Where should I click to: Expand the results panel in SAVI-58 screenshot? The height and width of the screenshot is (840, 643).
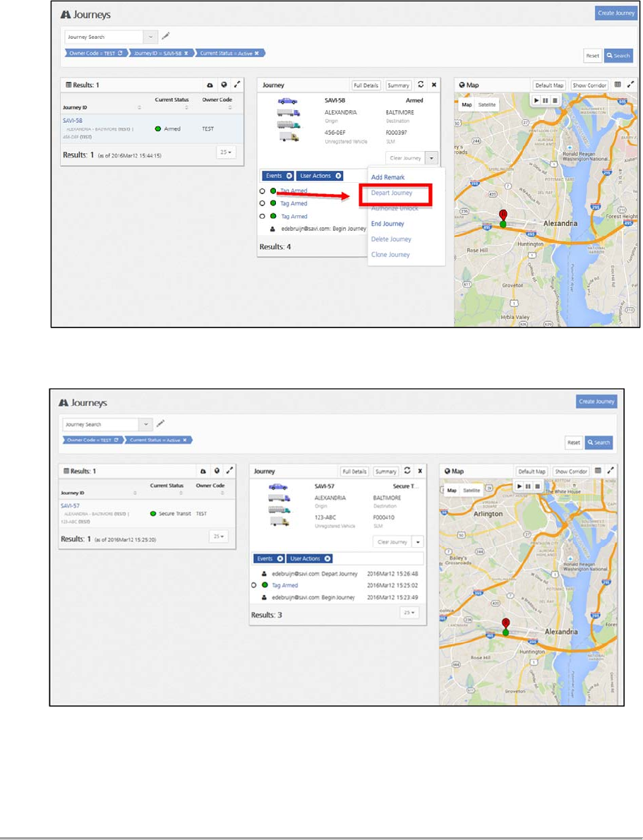click(x=237, y=85)
